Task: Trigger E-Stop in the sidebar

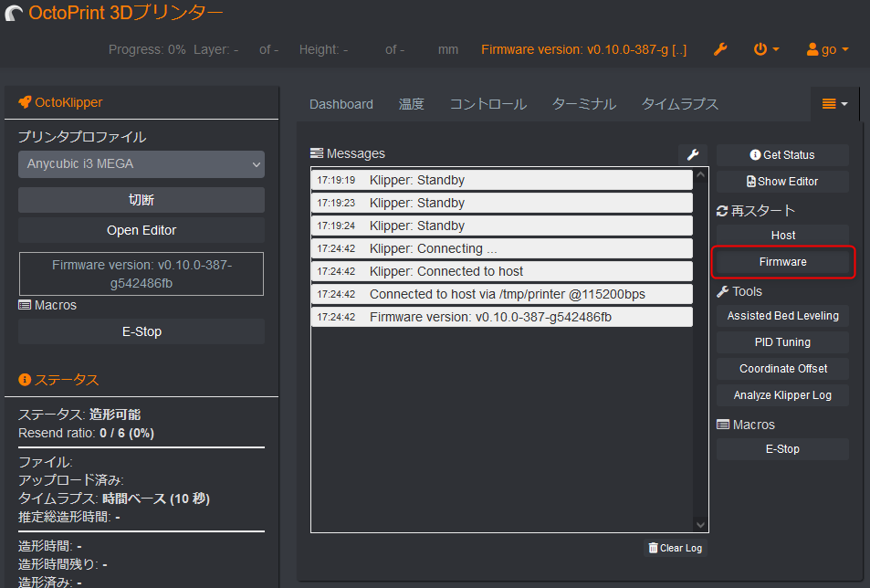Action: 142,331
